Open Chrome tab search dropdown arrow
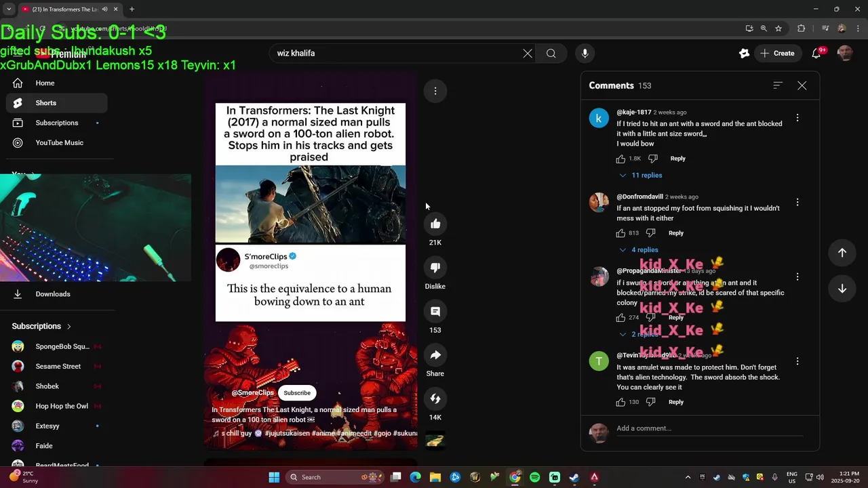The image size is (868, 488). [x=8, y=9]
